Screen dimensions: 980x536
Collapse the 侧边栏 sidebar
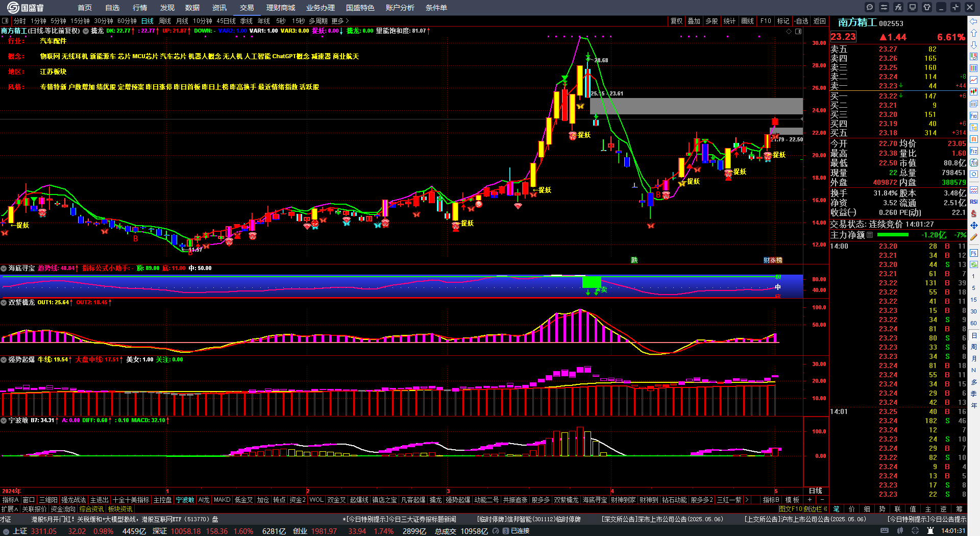[x=815, y=509]
